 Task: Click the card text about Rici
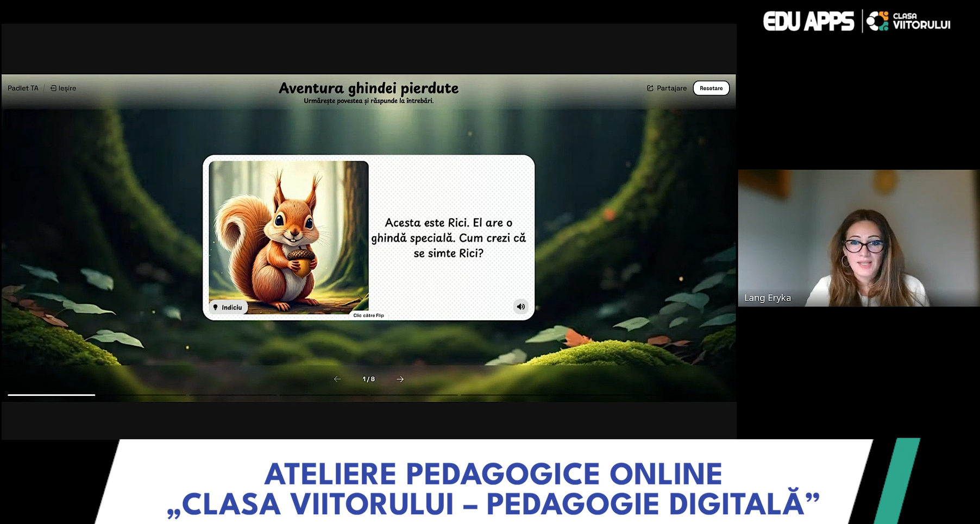click(x=448, y=238)
